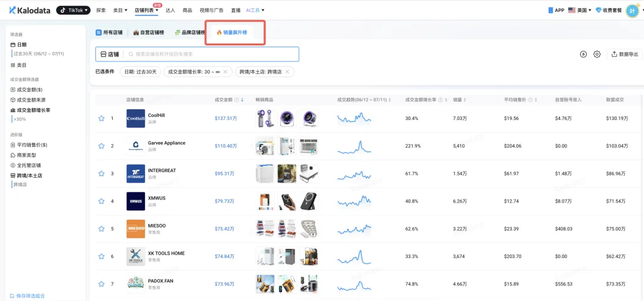Viewport: 644px width, 301px height.
Task: Open the 直播 navigation item
Action: 236,10
